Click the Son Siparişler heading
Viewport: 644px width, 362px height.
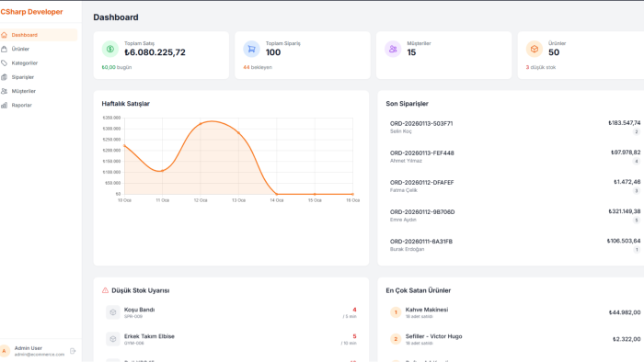coord(407,104)
